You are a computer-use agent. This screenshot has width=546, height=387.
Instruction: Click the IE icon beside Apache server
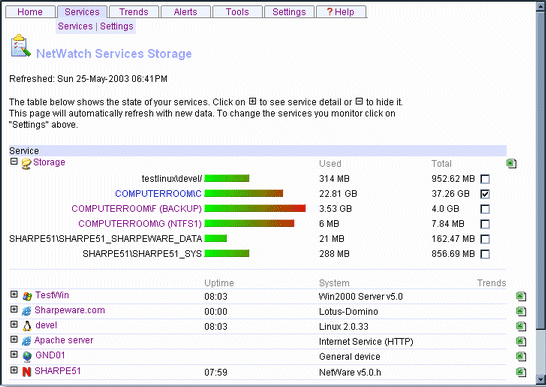click(27, 341)
